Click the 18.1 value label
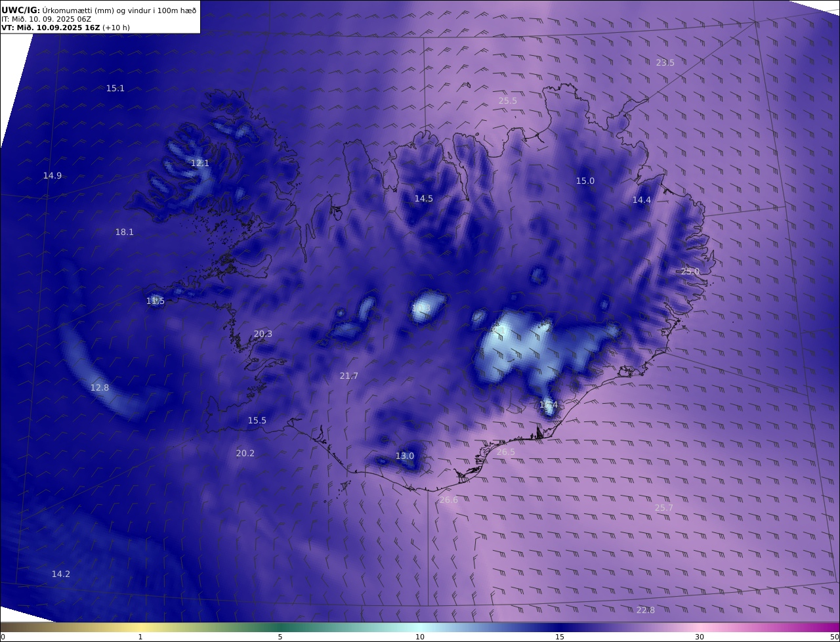840x642 pixels. [x=125, y=232]
